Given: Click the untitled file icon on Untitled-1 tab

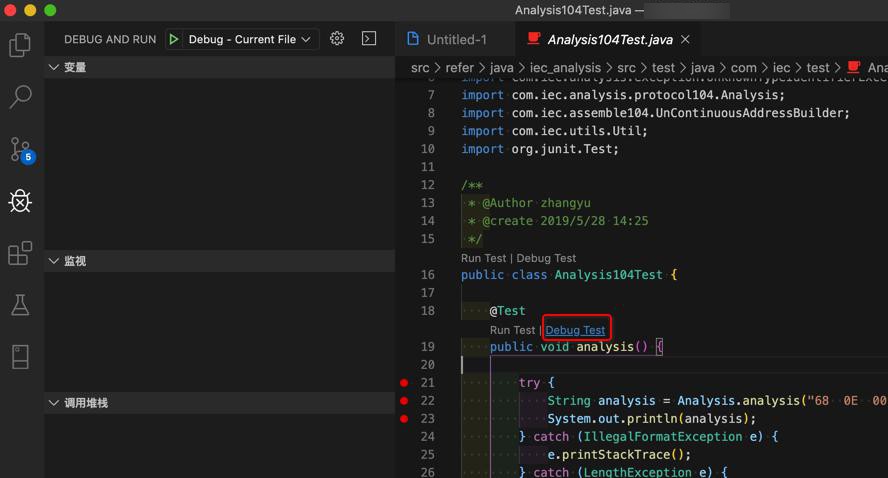Looking at the screenshot, I should pyautogui.click(x=413, y=39).
